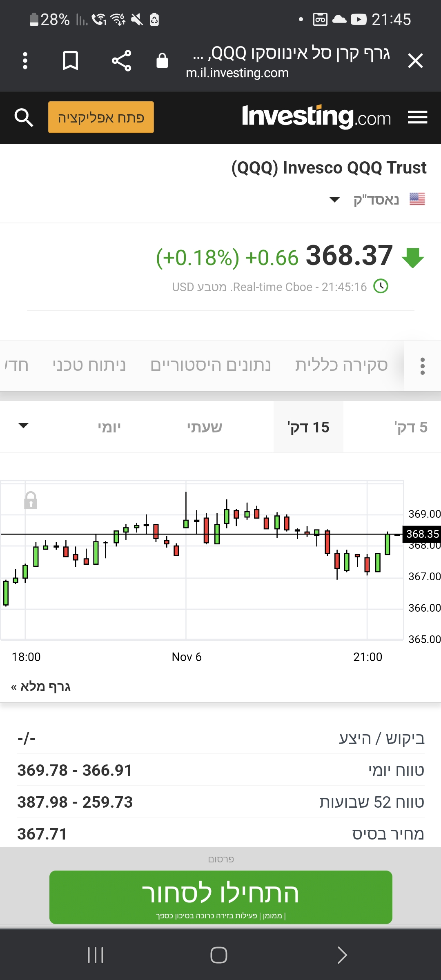441x980 pixels.
Task: Click the Investing.com logo
Action: click(316, 118)
